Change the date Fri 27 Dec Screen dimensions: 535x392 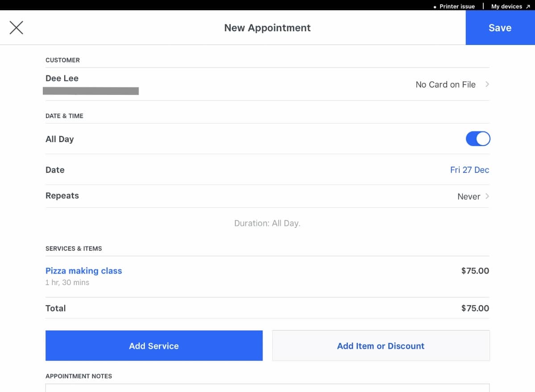click(x=469, y=170)
